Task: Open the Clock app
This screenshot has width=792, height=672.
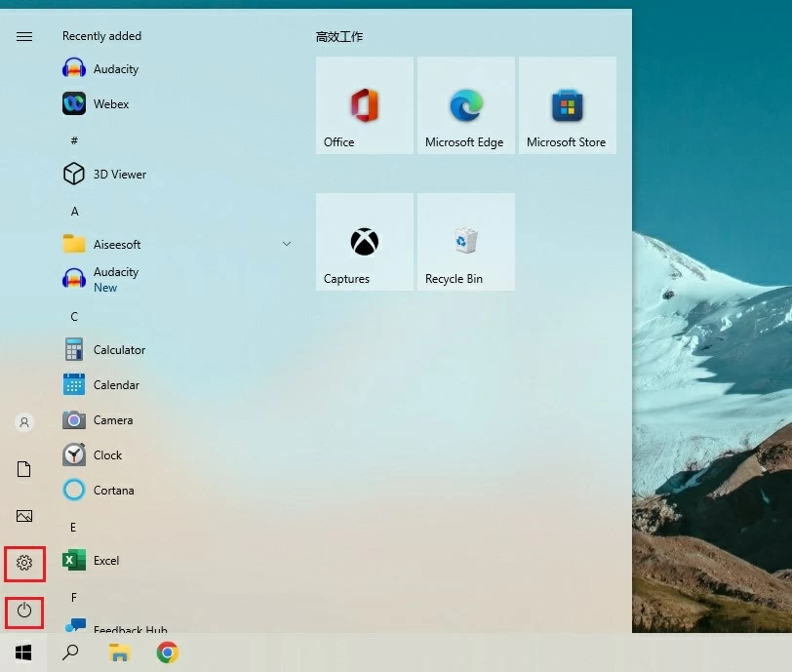Action: [x=74, y=455]
